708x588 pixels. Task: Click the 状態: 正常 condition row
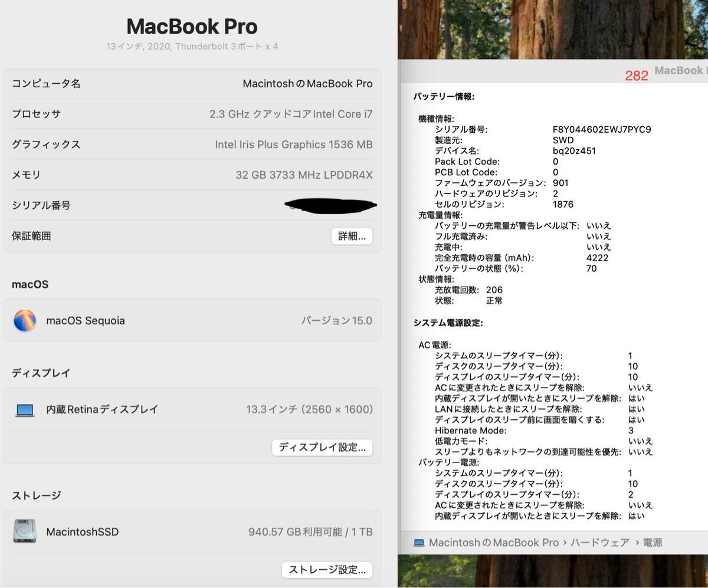(x=468, y=300)
